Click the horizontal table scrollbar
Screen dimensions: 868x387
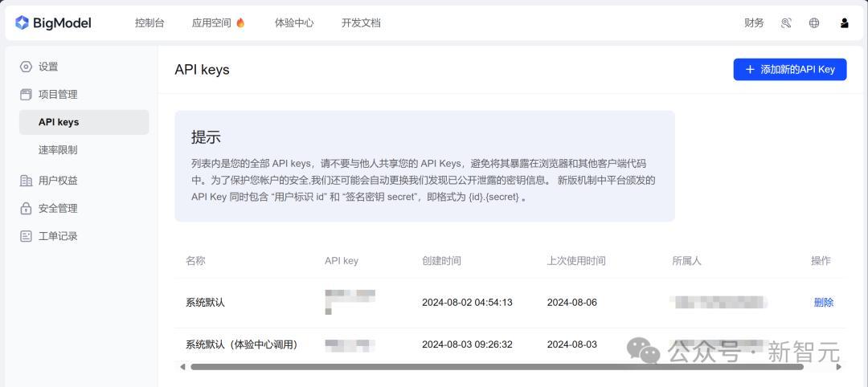497,367
